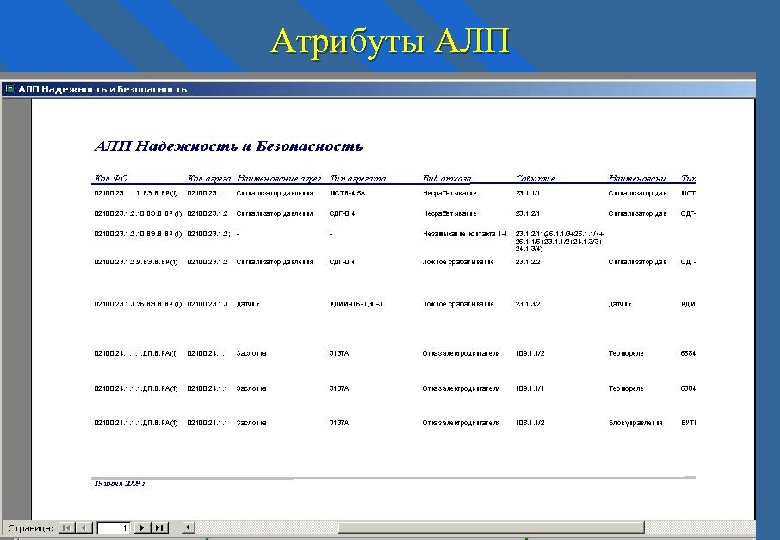The height and width of the screenshot is (540, 780).
Task: Click the horizontal scrollbar left arrow
Action: [x=188, y=528]
